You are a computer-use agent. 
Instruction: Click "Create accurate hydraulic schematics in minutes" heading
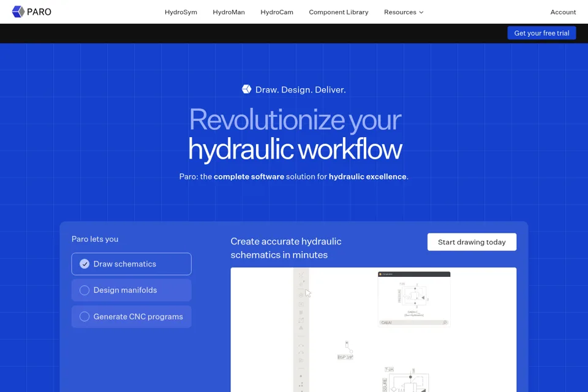286,248
